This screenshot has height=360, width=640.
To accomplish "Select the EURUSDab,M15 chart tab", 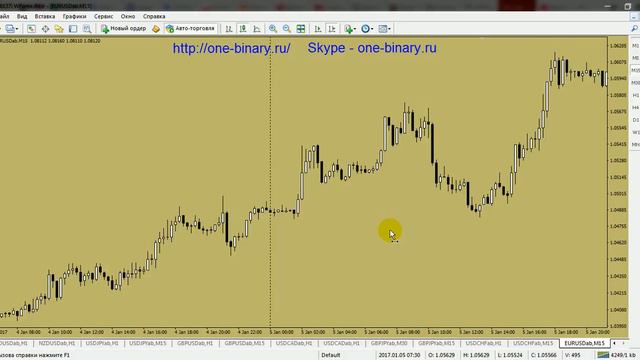I will [x=584, y=343].
